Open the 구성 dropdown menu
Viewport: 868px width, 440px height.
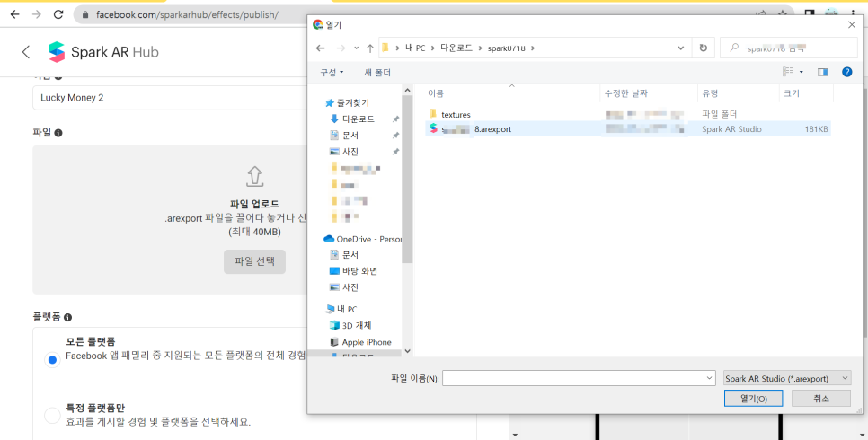point(332,73)
